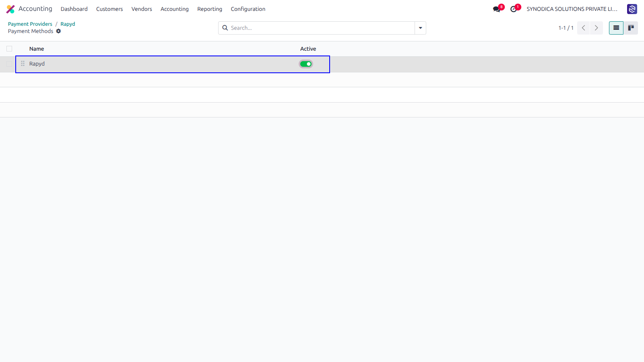Open the Dashboard menu

click(74, 9)
